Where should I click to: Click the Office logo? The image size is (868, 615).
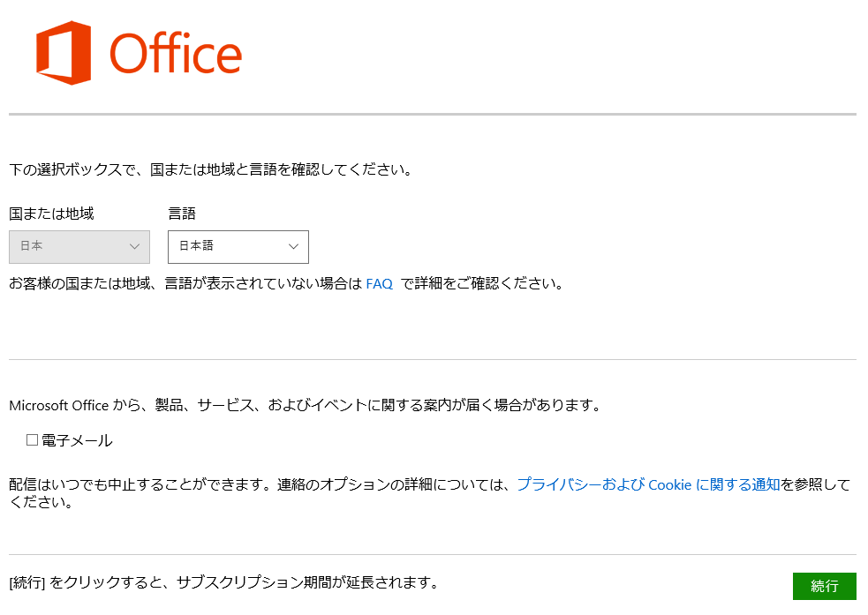139,53
